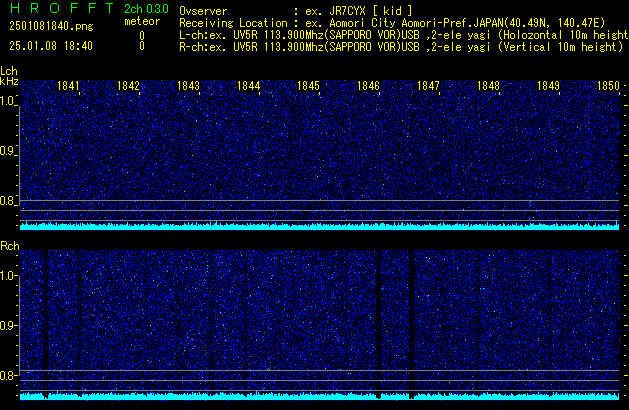The image size is (629, 410).
Task: Click the Lch 0.8 frequency label
Action: coord(7,201)
